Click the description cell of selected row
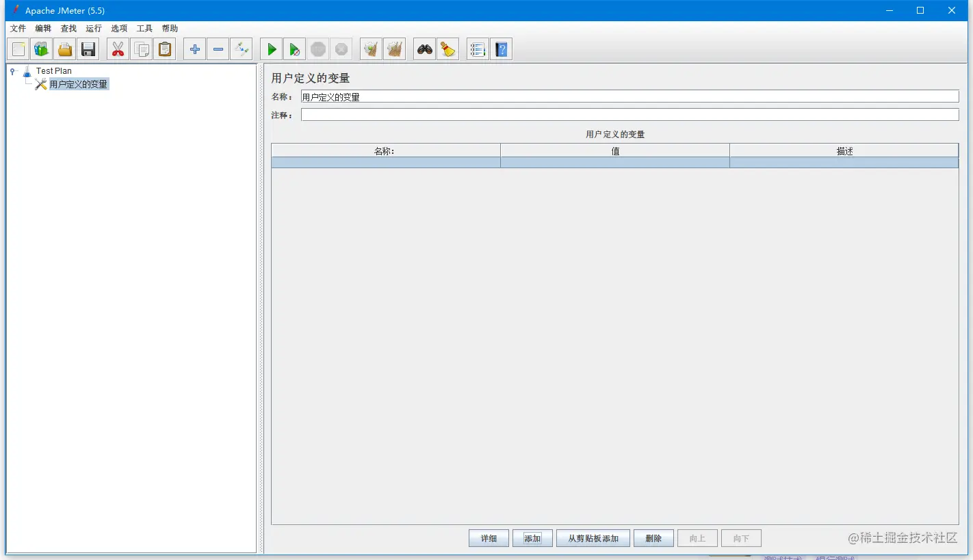This screenshot has height=560, width=973. coord(844,163)
